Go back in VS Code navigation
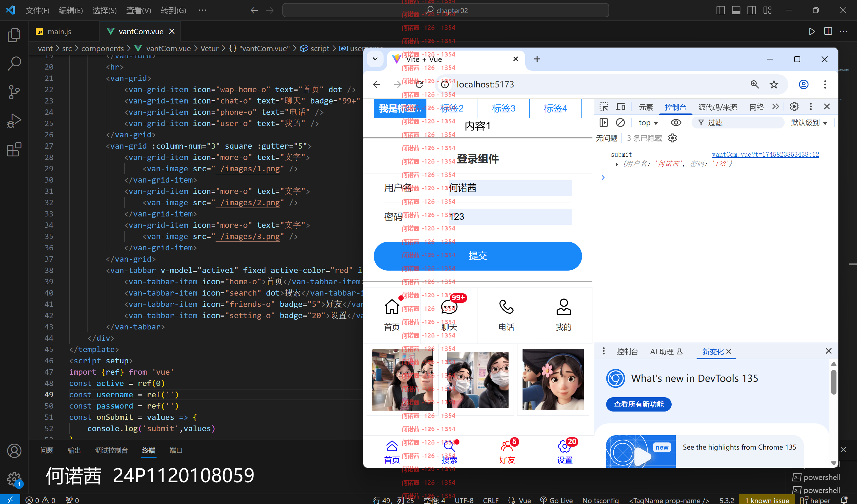Viewport: 857px width, 504px height. (x=254, y=10)
